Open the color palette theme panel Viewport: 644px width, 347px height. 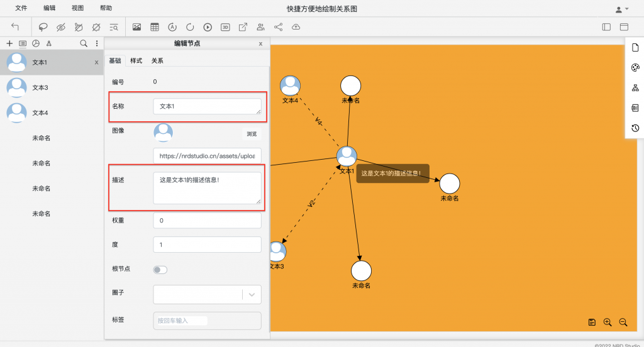click(635, 68)
